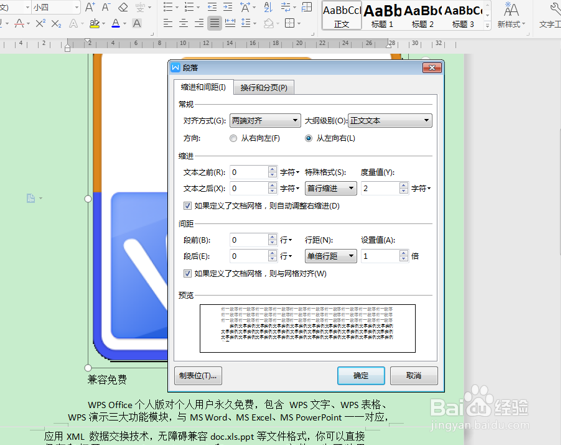Click the page layout icon in left margin
This screenshot has height=445, width=561.
31,198
